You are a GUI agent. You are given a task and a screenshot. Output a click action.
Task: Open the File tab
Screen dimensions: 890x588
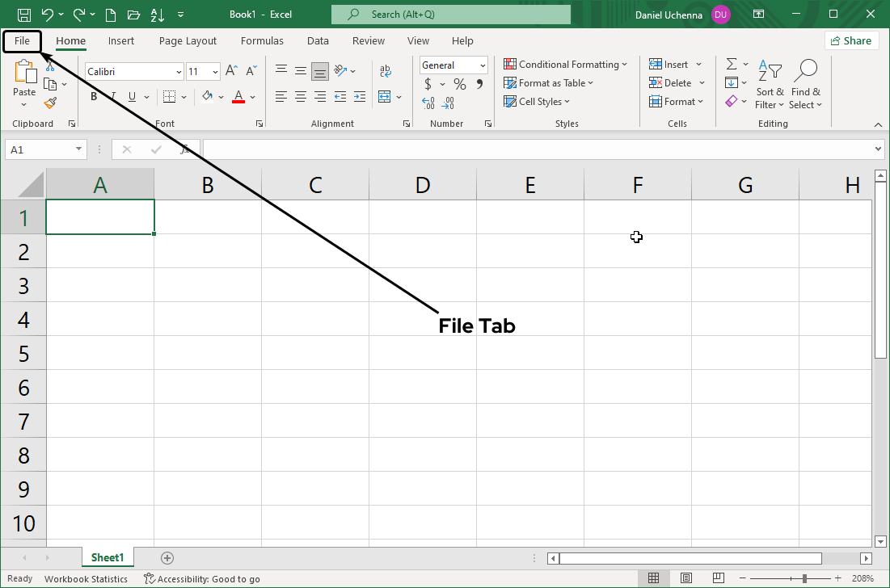click(x=22, y=40)
